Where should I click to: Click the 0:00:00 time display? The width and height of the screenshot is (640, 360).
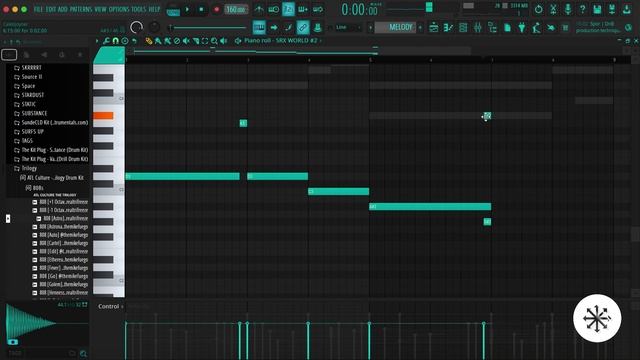pos(360,9)
